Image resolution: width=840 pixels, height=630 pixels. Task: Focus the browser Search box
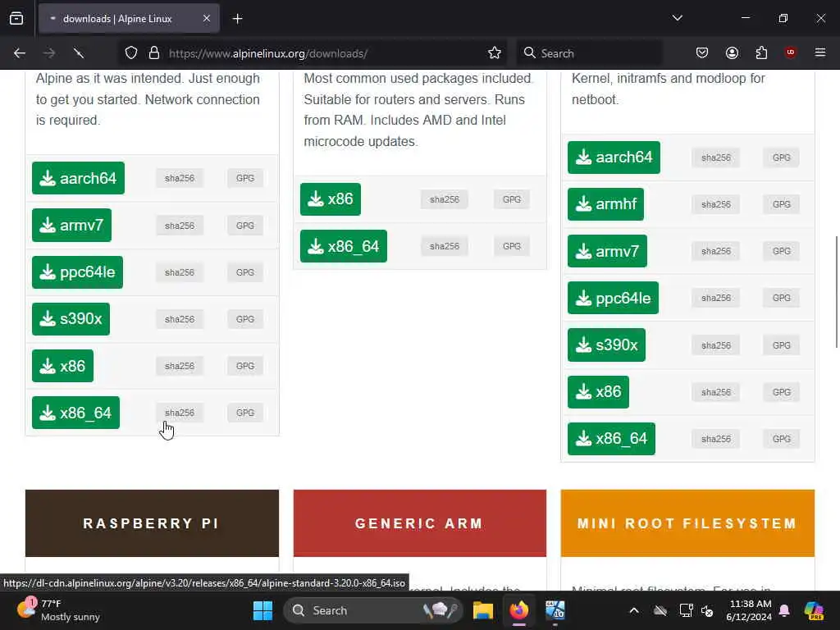pos(589,53)
